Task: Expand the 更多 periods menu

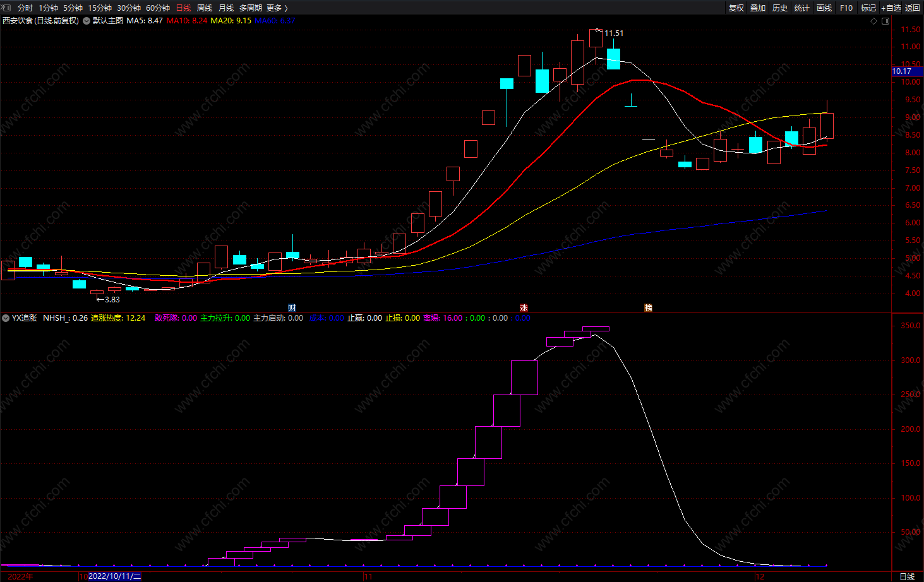Action: [277, 8]
